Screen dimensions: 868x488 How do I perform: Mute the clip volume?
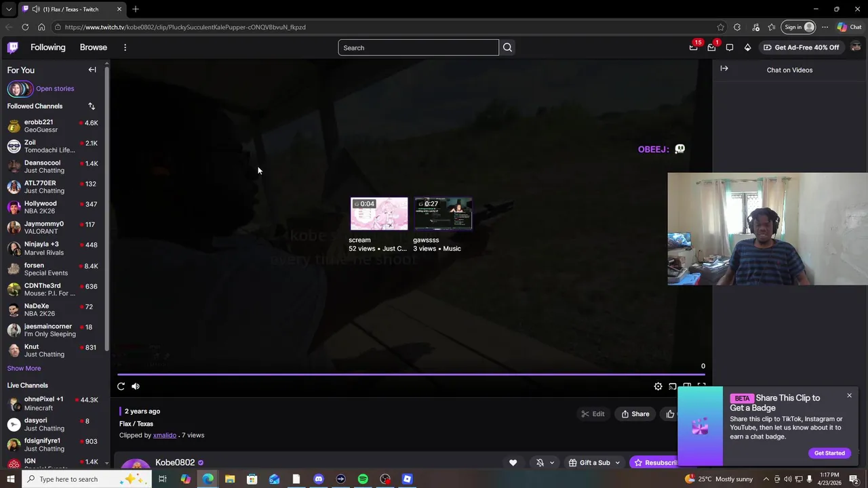pyautogui.click(x=136, y=386)
